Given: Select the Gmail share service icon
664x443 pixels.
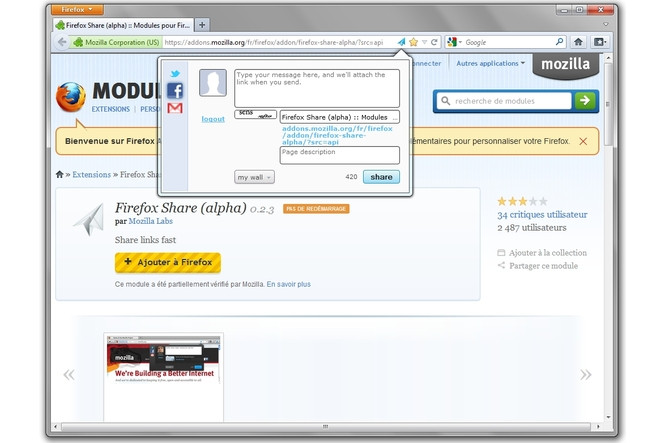Looking at the screenshot, I should (175, 108).
